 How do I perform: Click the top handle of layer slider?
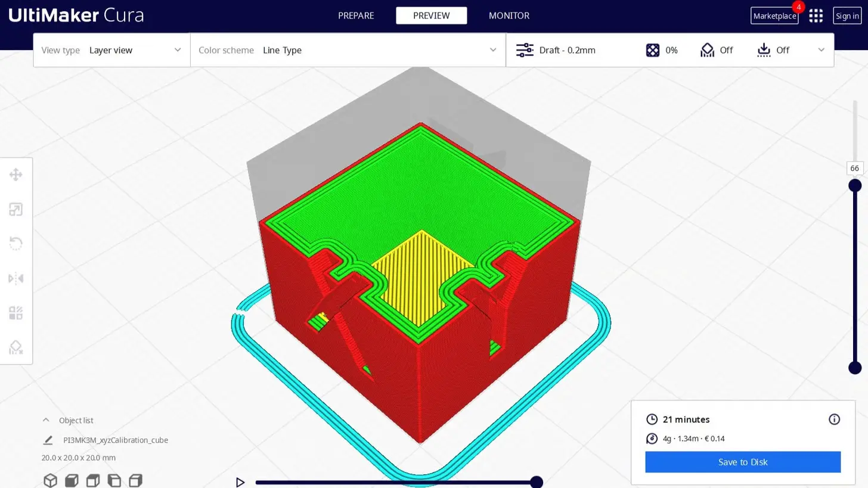click(x=855, y=186)
